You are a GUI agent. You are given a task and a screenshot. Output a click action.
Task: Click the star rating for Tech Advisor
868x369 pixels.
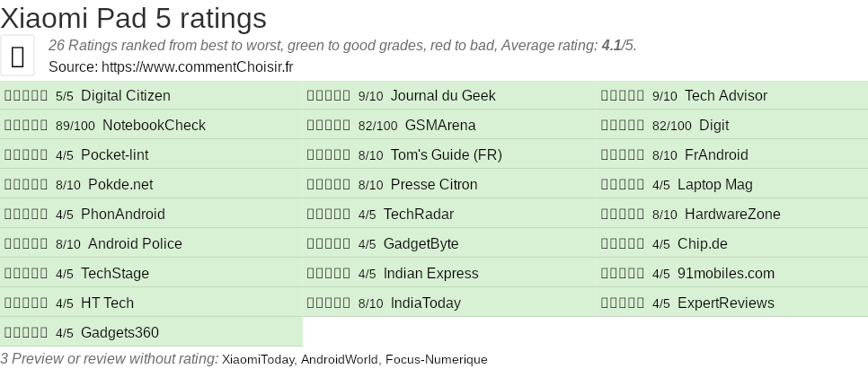(623, 96)
